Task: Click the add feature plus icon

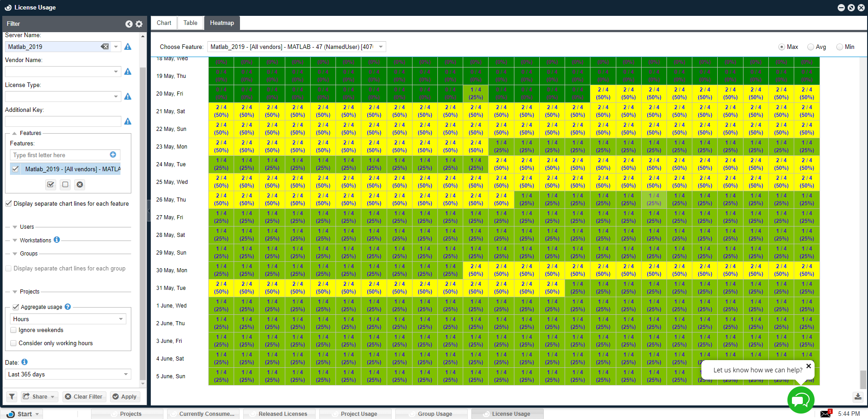Action: coord(113,155)
